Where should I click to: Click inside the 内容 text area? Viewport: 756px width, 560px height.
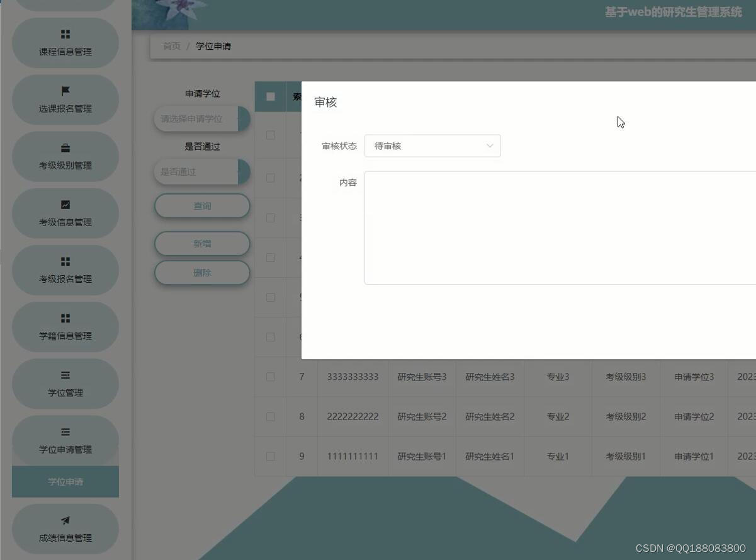pos(560,227)
